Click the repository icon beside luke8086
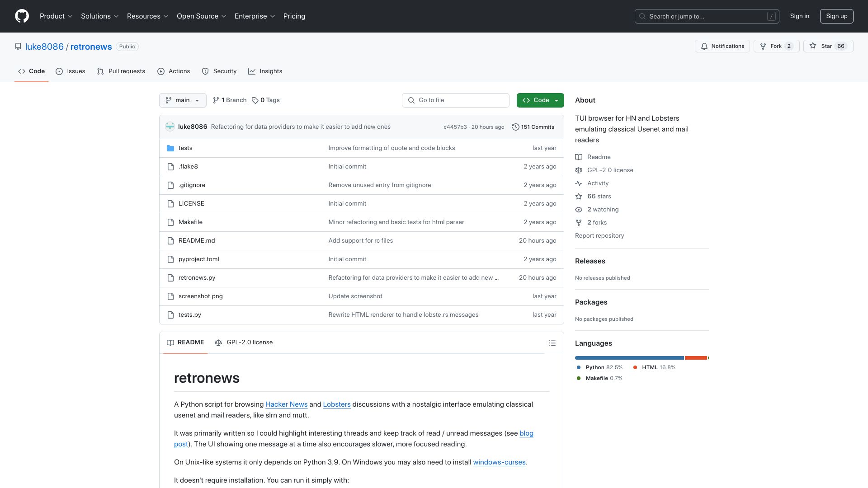Screen dimensions: 868x488 (x=18, y=47)
